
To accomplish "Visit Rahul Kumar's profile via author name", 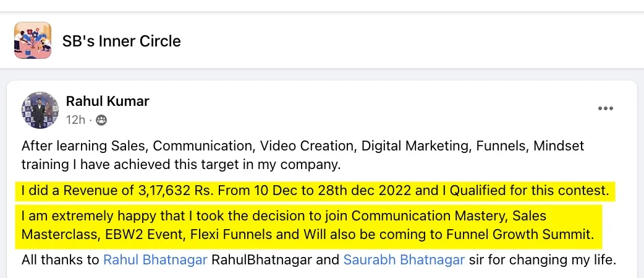I will click(108, 101).
